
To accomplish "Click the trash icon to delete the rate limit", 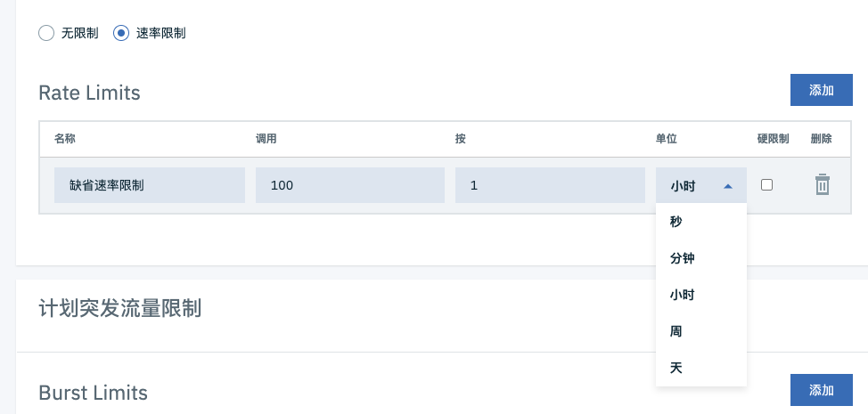I will 822,185.
